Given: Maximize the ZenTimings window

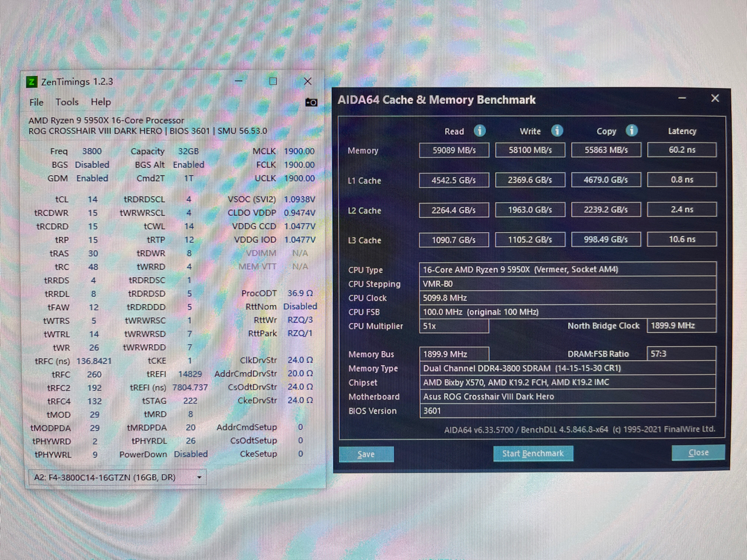Looking at the screenshot, I should tap(273, 81).
